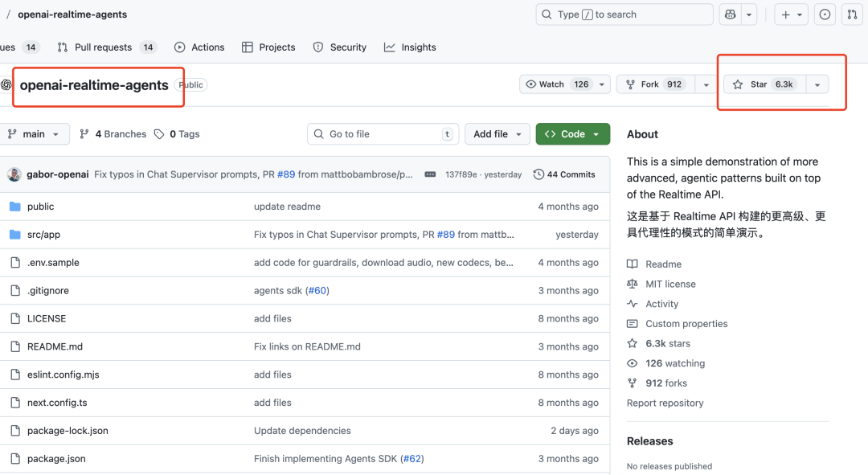Expand the commit message ellipsis button
Viewport: 868px width, 475px height.
coord(430,174)
